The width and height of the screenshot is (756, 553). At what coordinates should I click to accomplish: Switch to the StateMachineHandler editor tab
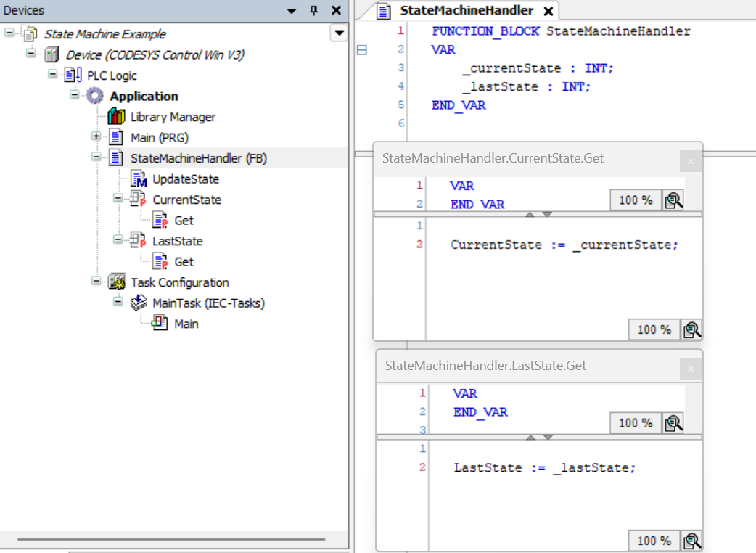coord(467,11)
